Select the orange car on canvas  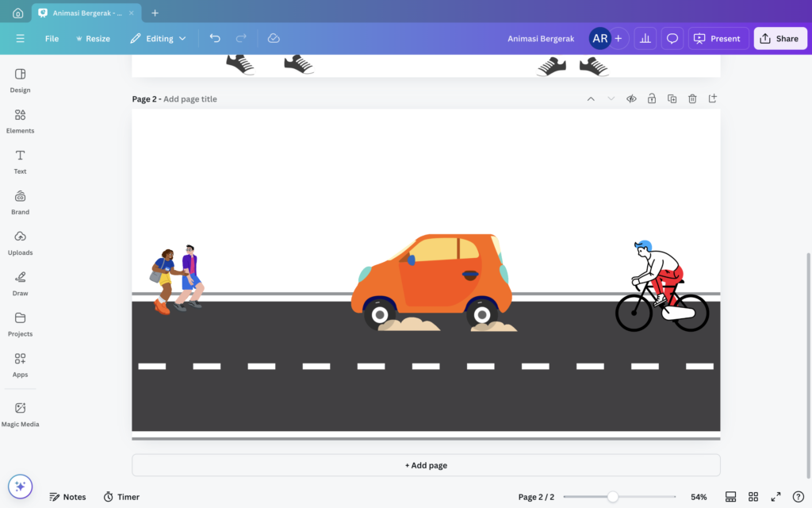(431, 283)
